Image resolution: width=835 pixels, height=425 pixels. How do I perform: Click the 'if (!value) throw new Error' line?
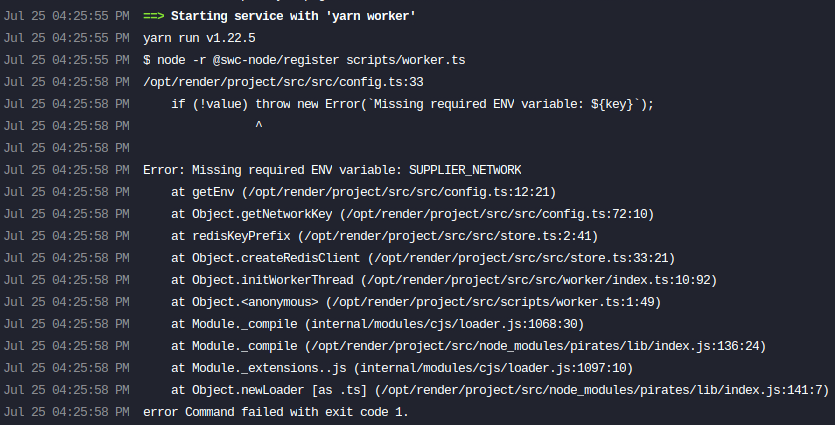[x=412, y=104]
